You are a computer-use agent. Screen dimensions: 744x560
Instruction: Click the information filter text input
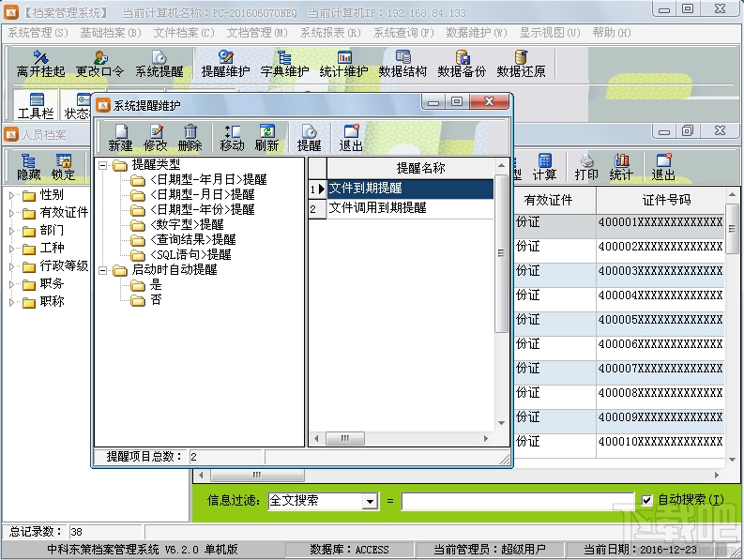[x=518, y=501]
